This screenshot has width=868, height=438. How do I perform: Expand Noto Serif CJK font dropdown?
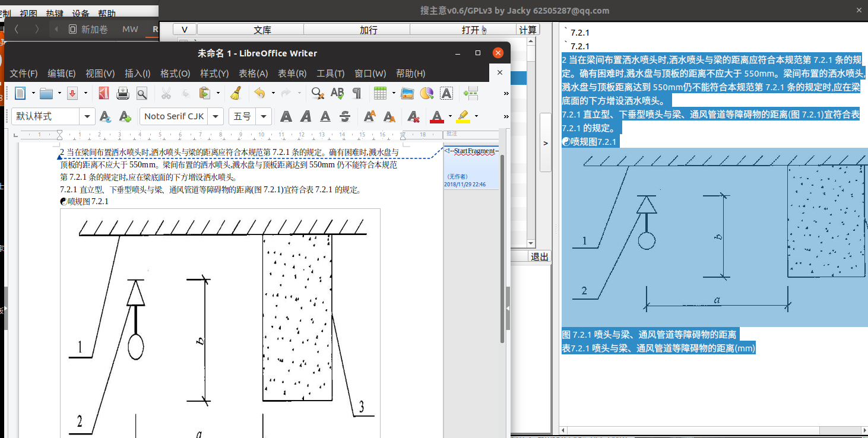pos(216,116)
